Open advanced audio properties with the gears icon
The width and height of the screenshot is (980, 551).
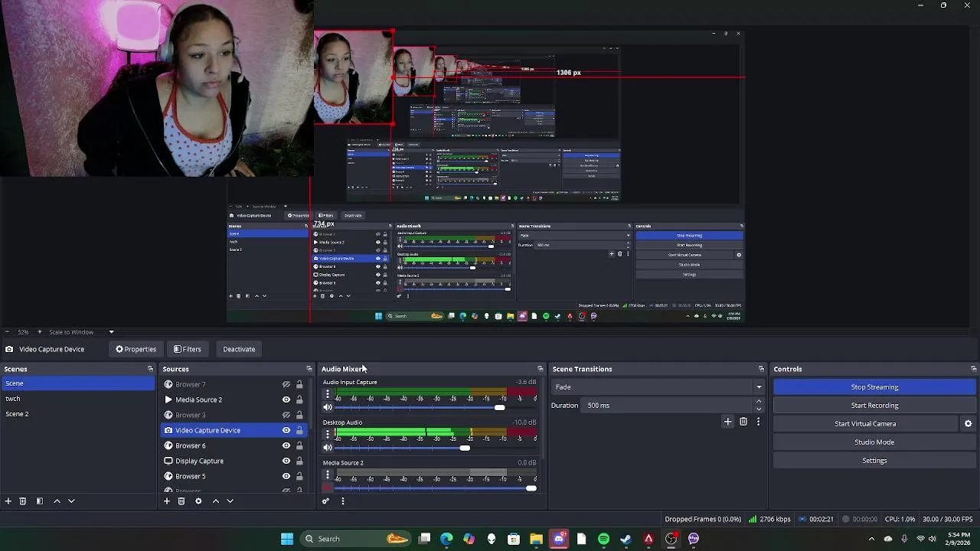click(x=325, y=501)
